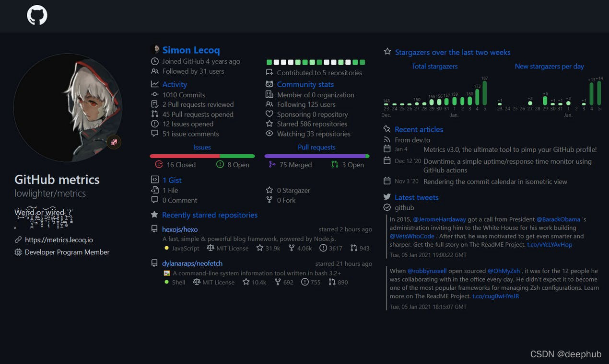Open the Simon Lecoq profile link
609x364 pixels.
point(191,50)
